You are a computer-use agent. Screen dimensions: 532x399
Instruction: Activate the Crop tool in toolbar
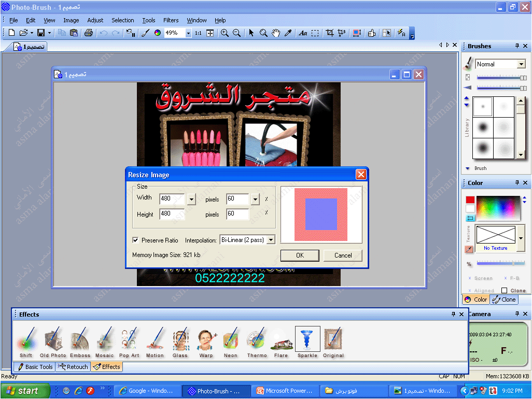pos(329,33)
